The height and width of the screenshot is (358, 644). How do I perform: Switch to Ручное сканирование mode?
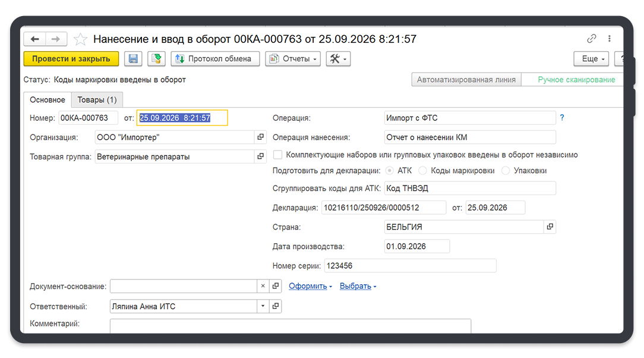pyautogui.click(x=576, y=80)
